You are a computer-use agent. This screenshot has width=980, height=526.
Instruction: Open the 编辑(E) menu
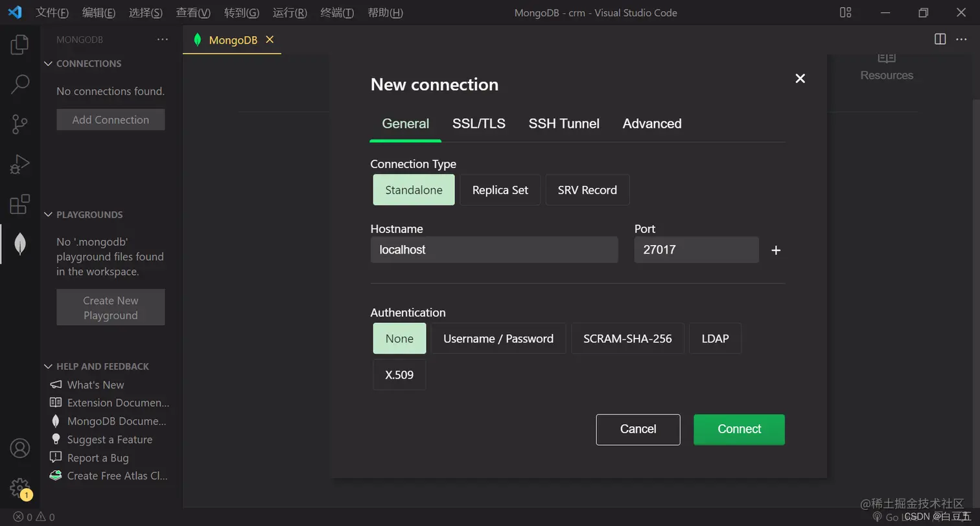point(99,12)
